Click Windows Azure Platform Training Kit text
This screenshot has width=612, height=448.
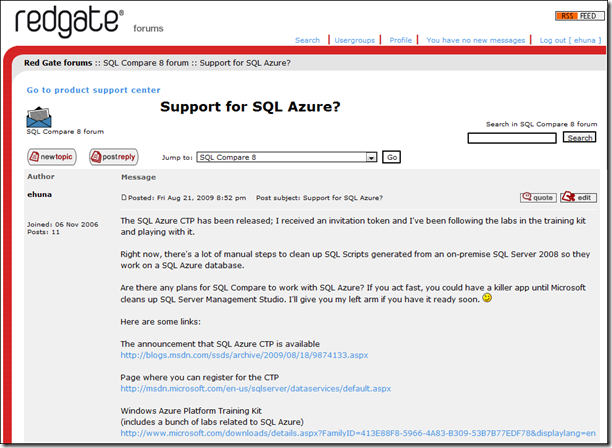[191, 411]
